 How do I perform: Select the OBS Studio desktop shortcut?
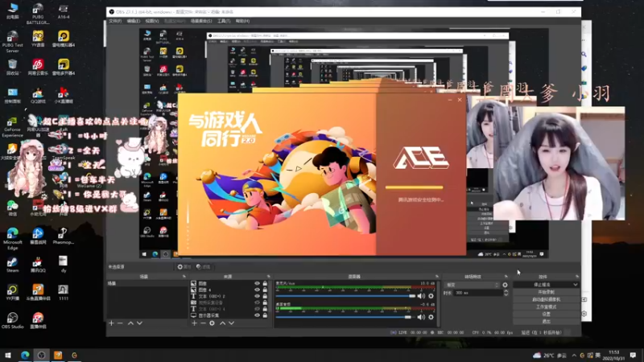click(x=12, y=320)
